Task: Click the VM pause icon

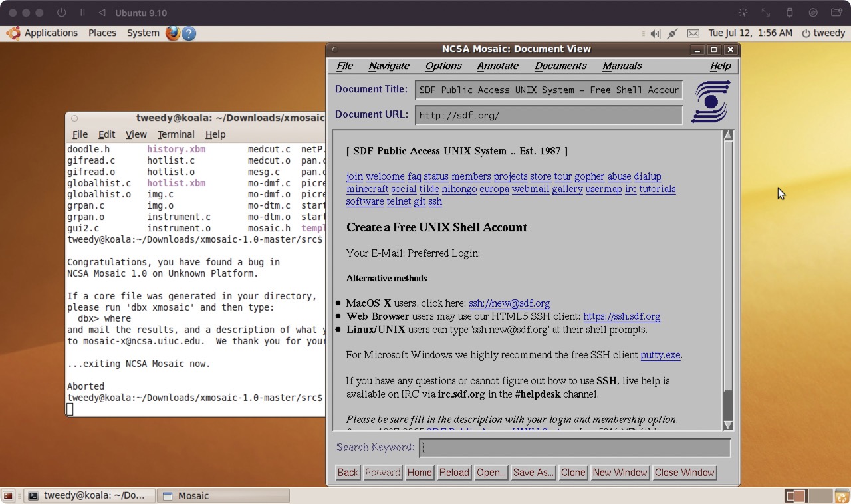Action: click(83, 13)
